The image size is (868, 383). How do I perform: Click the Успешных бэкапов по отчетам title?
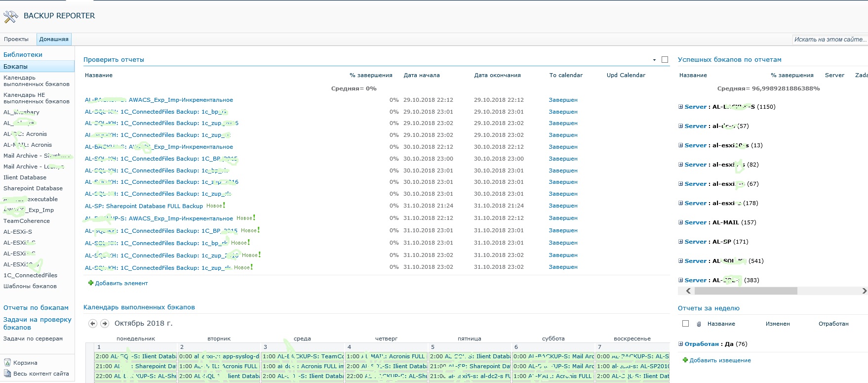(x=730, y=60)
